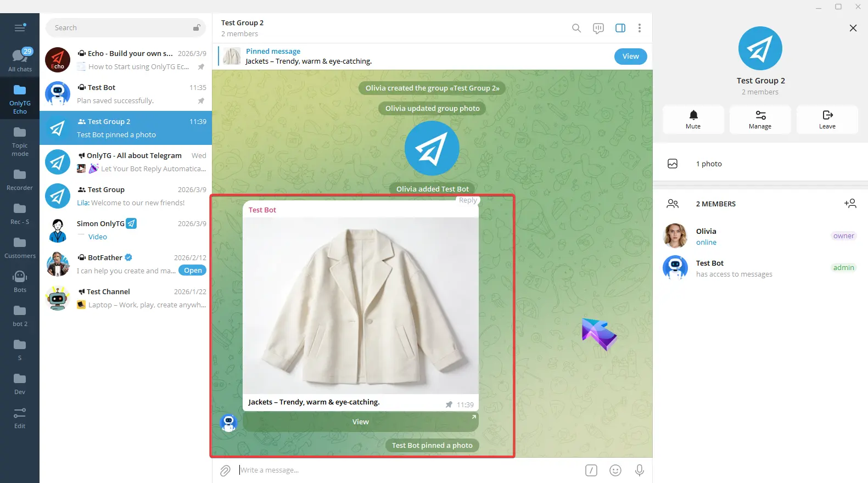
Task: Click the microphone voice message icon
Action: (x=639, y=470)
